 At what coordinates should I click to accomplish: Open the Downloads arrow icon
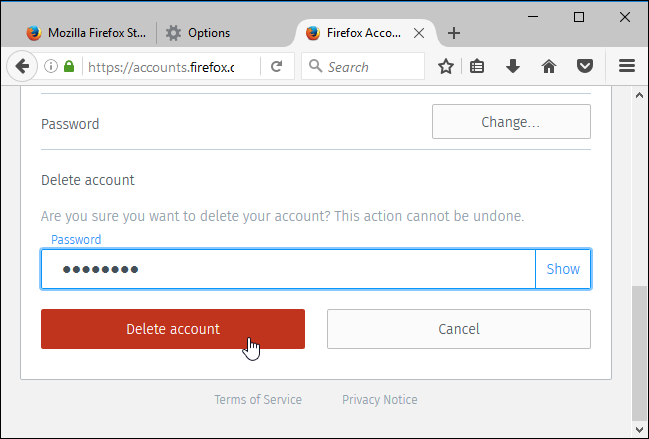[x=513, y=67]
